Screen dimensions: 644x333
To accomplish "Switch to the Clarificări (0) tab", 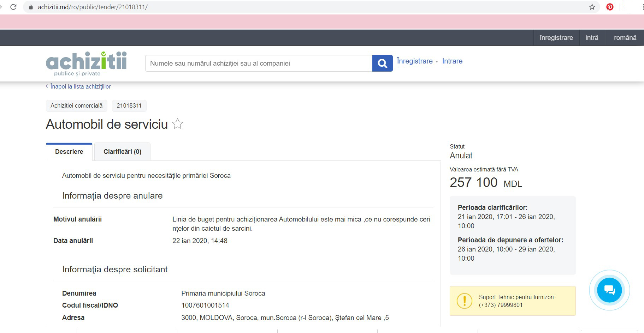I will 122,152.
